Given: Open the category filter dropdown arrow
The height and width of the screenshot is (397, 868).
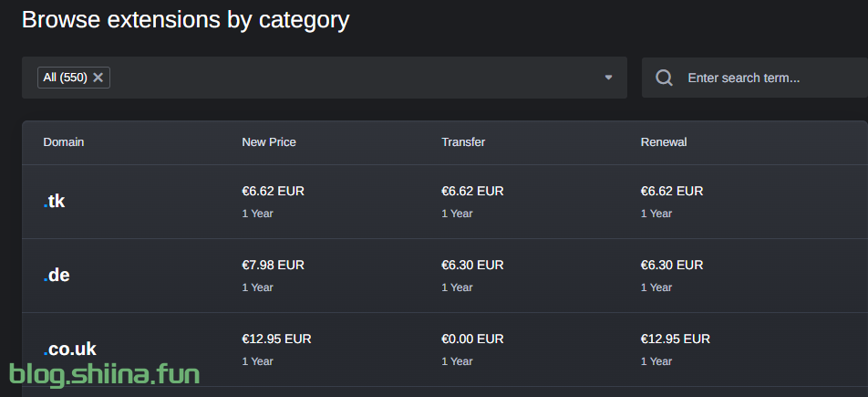Looking at the screenshot, I should point(608,78).
